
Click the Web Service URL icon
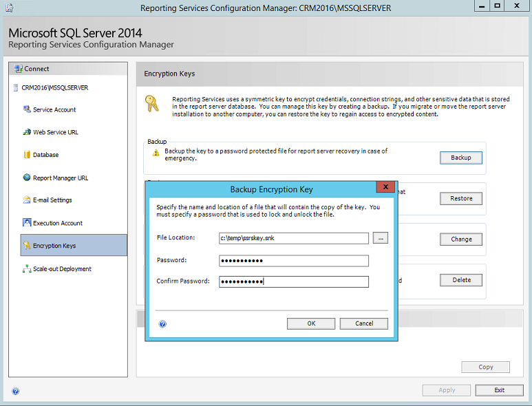[x=27, y=132]
